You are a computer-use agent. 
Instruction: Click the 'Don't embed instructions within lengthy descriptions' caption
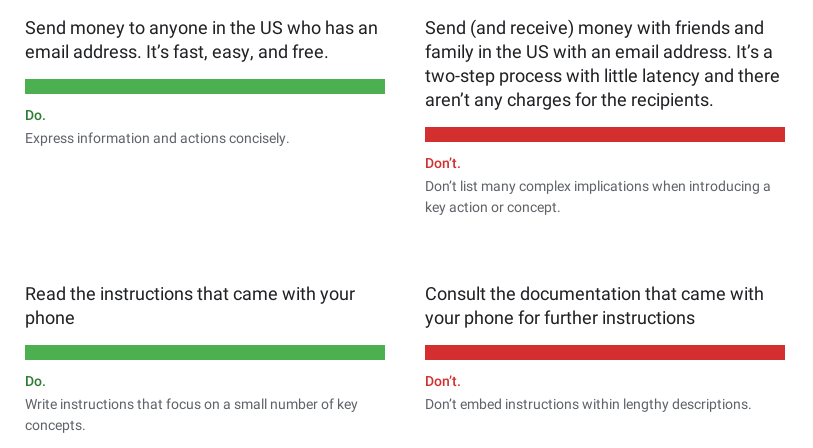[588, 404]
